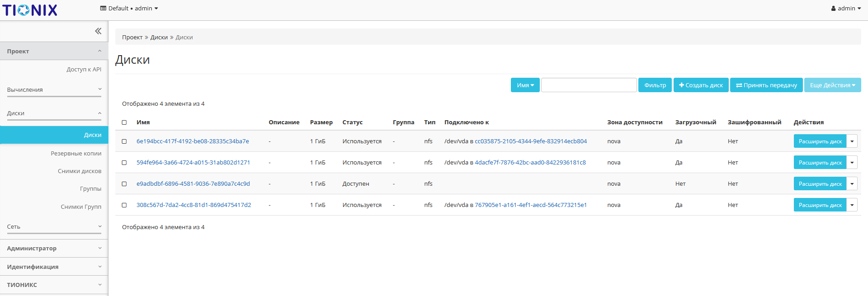The width and height of the screenshot is (868, 296).
Task: Go to Снимки дисков in sidebar
Action: pyautogui.click(x=80, y=171)
